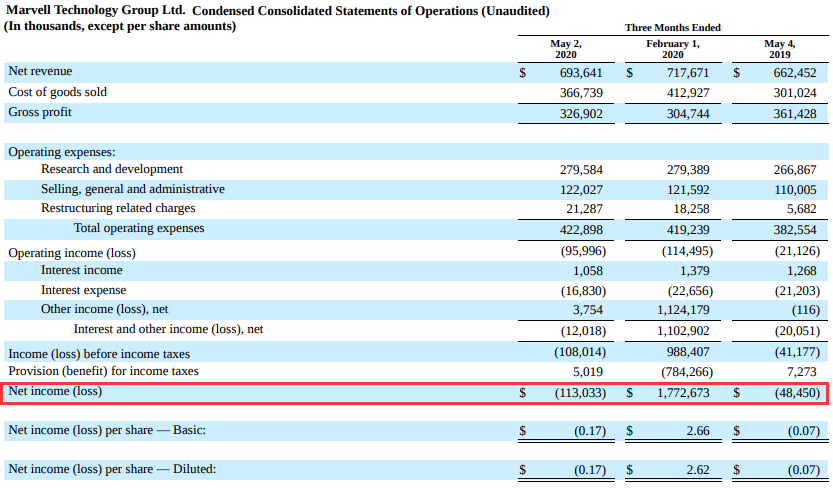
Task: Click other income value 1,124,179
Action: (683, 310)
